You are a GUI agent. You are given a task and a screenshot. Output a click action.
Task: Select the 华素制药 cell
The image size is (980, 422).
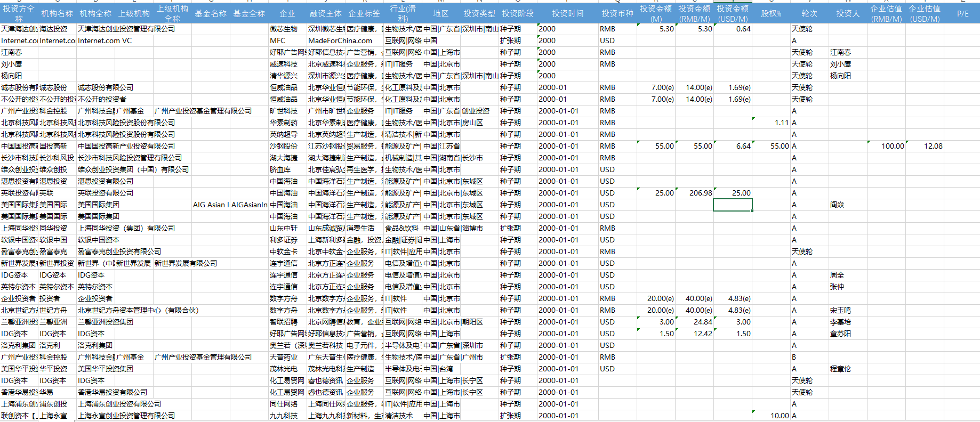click(287, 123)
